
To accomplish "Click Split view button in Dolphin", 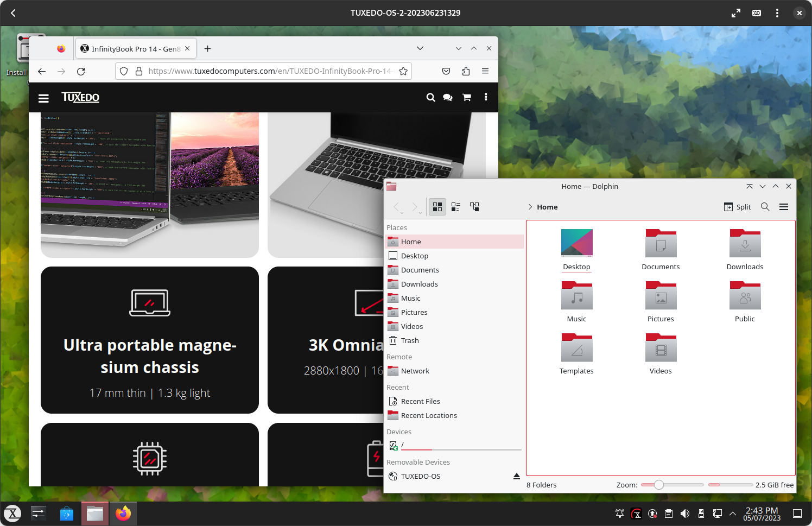I will pyautogui.click(x=737, y=207).
